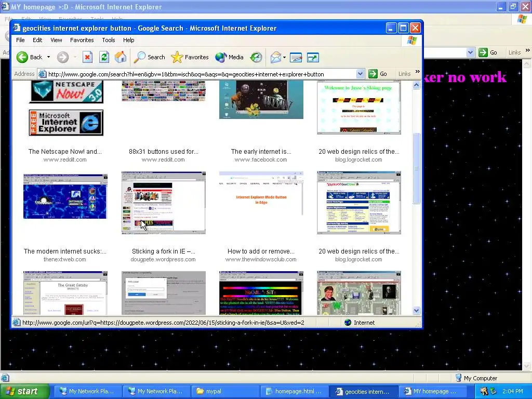Open the Media pane button
This screenshot has height=399, width=532.
pyautogui.click(x=229, y=57)
